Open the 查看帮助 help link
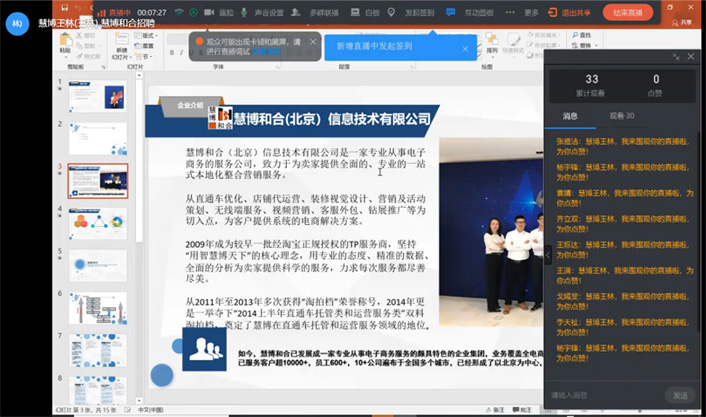Image resolution: width=706 pixels, height=417 pixels. (x=267, y=52)
